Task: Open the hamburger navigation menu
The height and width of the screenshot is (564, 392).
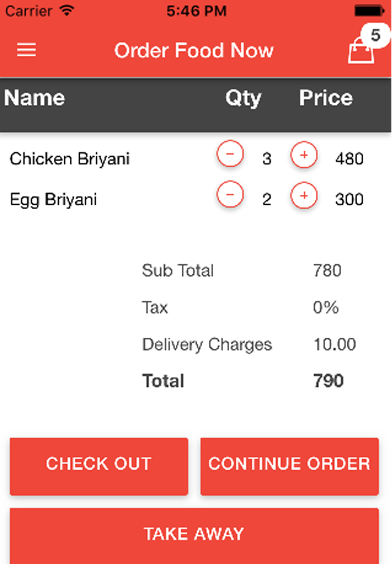Action: (x=26, y=50)
